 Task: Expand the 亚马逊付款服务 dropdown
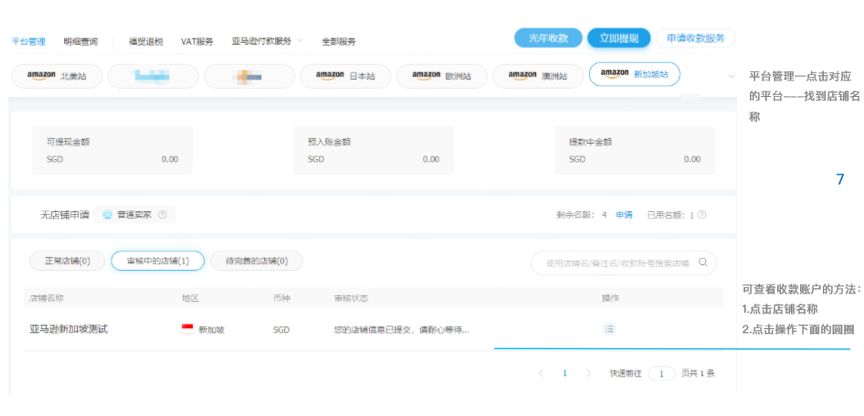(x=300, y=41)
